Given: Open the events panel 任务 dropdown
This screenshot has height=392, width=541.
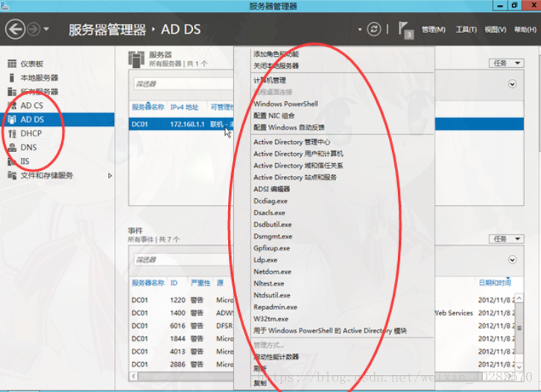Looking at the screenshot, I should tap(506, 238).
